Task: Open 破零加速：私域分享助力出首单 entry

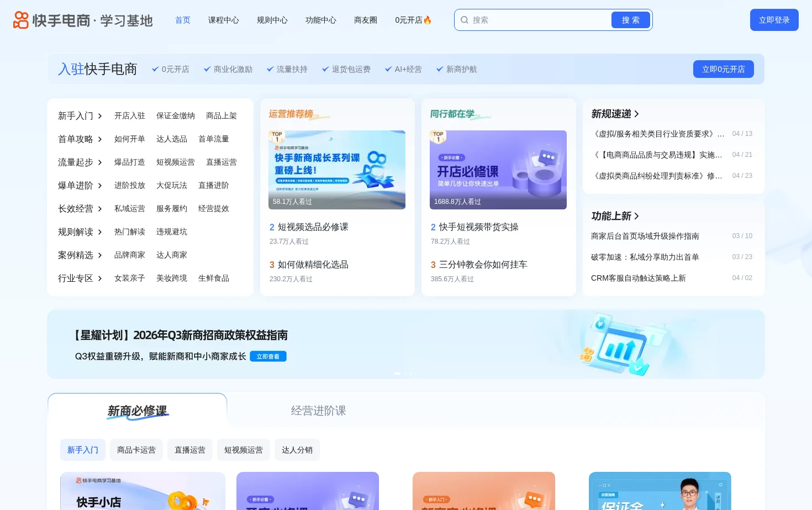Action: point(645,257)
